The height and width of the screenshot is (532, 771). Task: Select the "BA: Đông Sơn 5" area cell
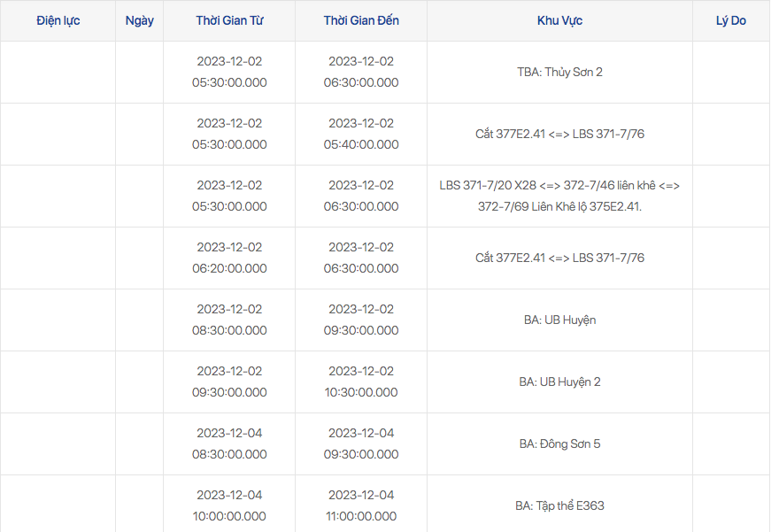coord(559,443)
